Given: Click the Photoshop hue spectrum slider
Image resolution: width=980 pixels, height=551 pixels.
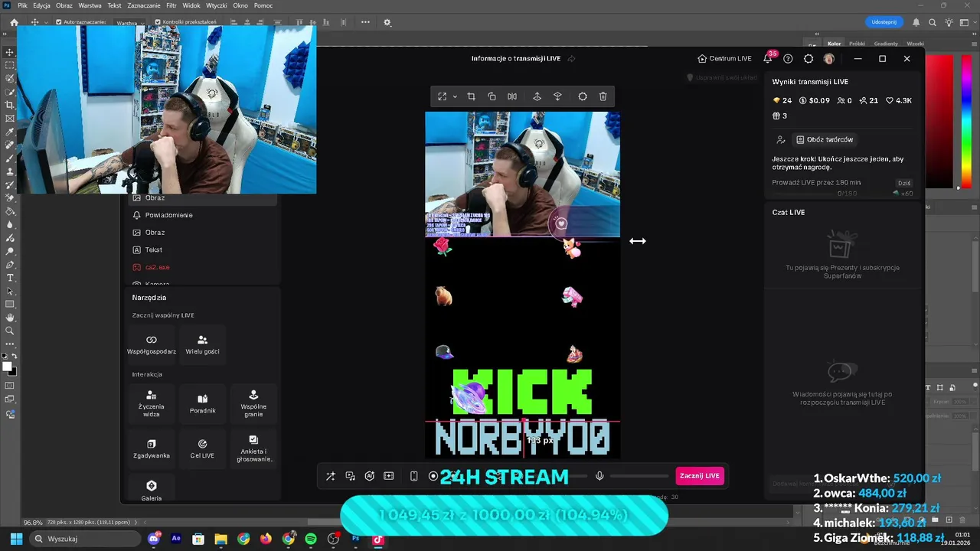Looking at the screenshot, I should tap(966, 120).
